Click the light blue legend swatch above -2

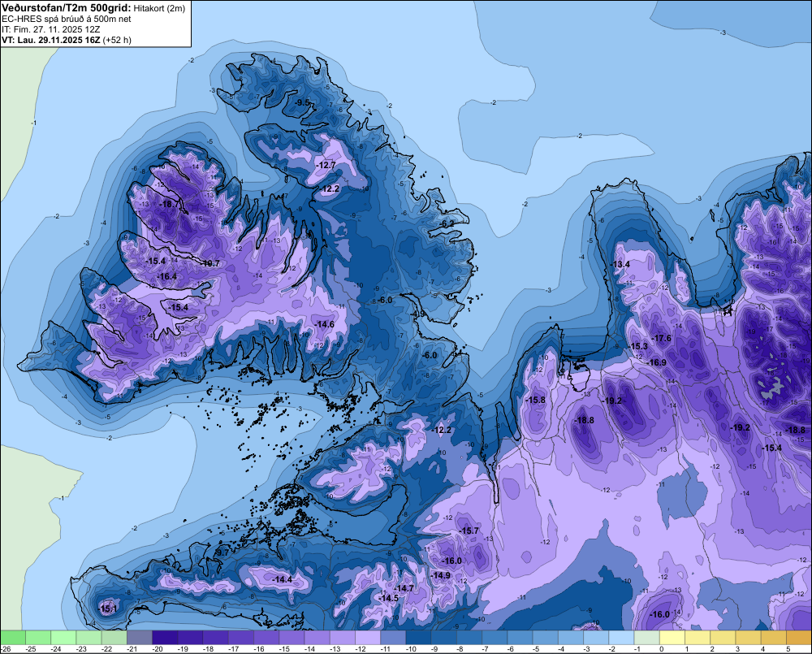621,638
